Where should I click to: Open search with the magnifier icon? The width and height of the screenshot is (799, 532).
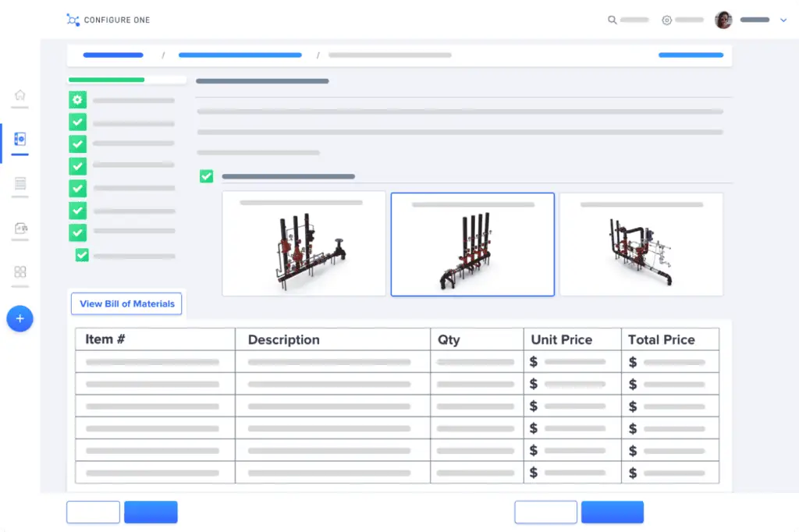pyautogui.click(x=612, y=20)
